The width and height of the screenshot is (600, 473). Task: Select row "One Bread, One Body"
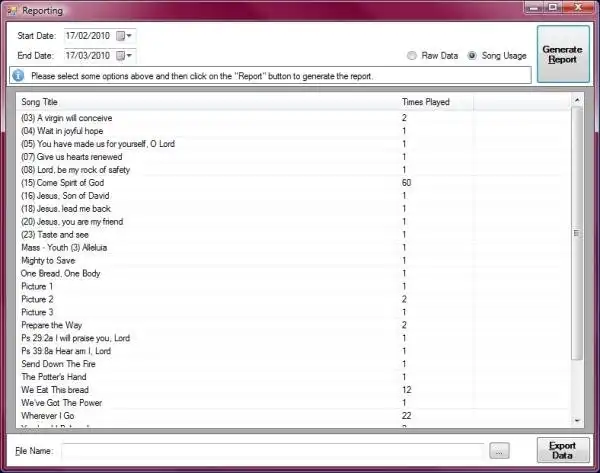click(293, 273)
